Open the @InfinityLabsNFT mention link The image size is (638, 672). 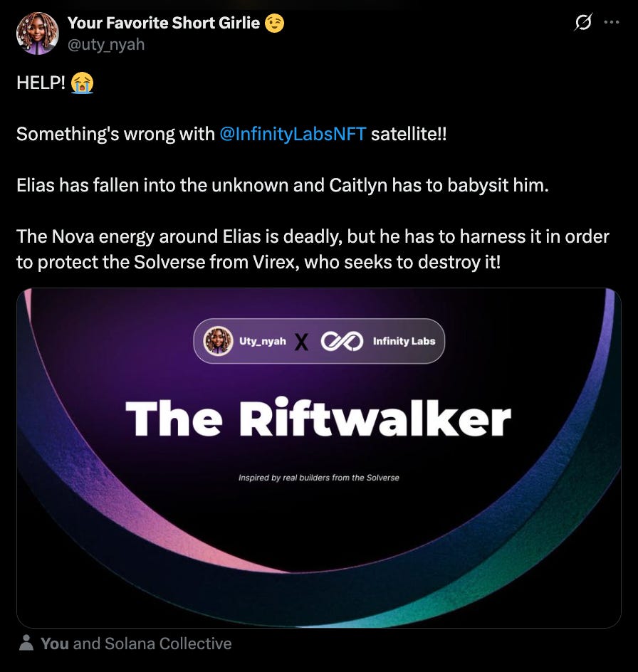click(x=293, y=134)
